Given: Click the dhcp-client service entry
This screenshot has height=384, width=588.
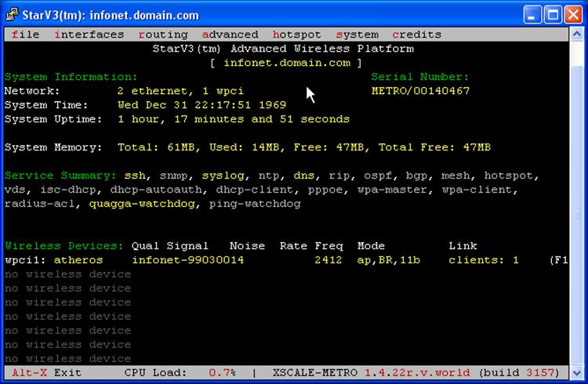Looking at the screenshot, I should click(255, 190).
